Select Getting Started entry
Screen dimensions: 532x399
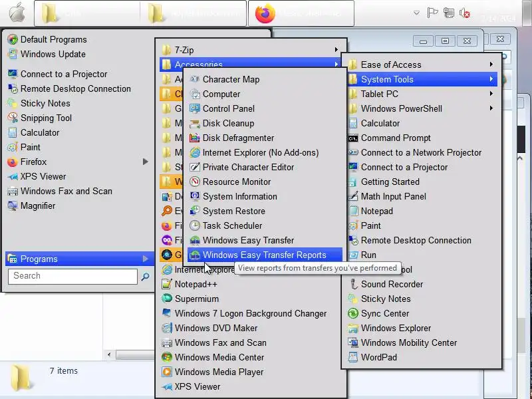coord(422,182)
